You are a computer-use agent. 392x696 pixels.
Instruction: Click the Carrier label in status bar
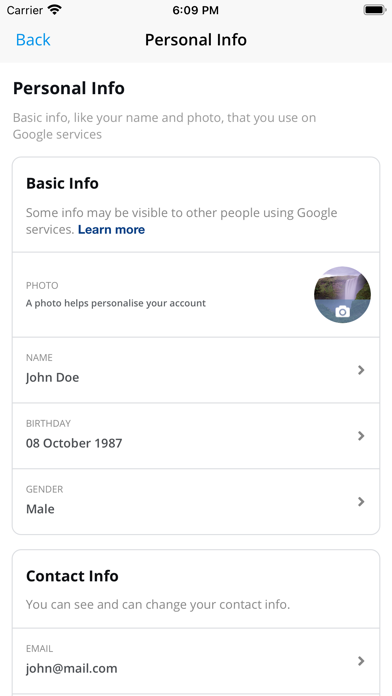[25, 10]
